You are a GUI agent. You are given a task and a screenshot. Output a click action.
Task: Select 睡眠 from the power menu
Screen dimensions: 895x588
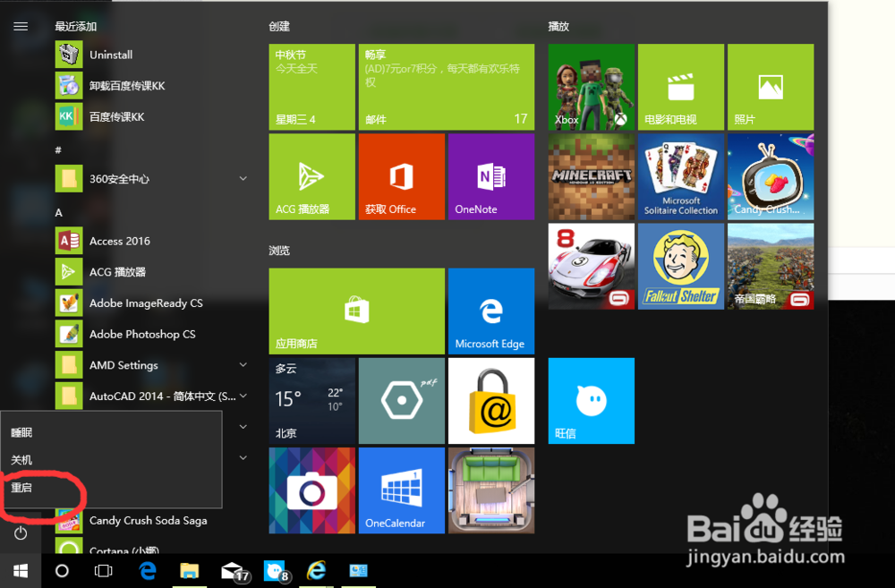click(x=111, y=433)
